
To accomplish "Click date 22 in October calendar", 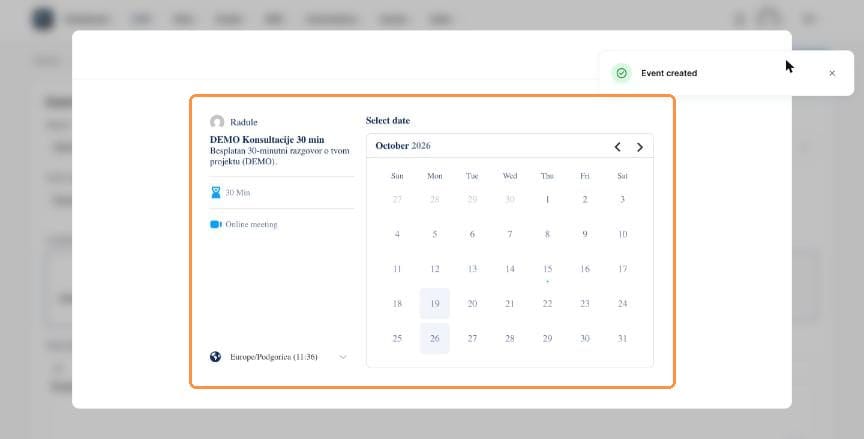I will (x=547, y=303).
